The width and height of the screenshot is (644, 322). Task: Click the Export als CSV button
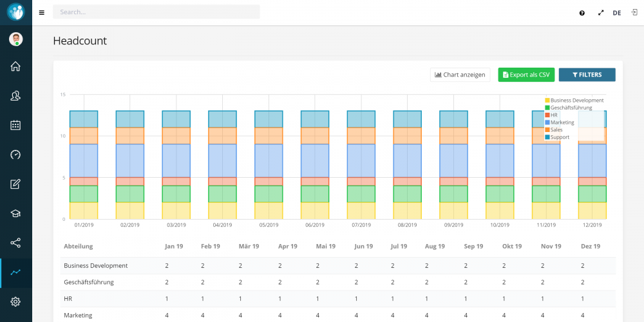[x=527, y=75]
